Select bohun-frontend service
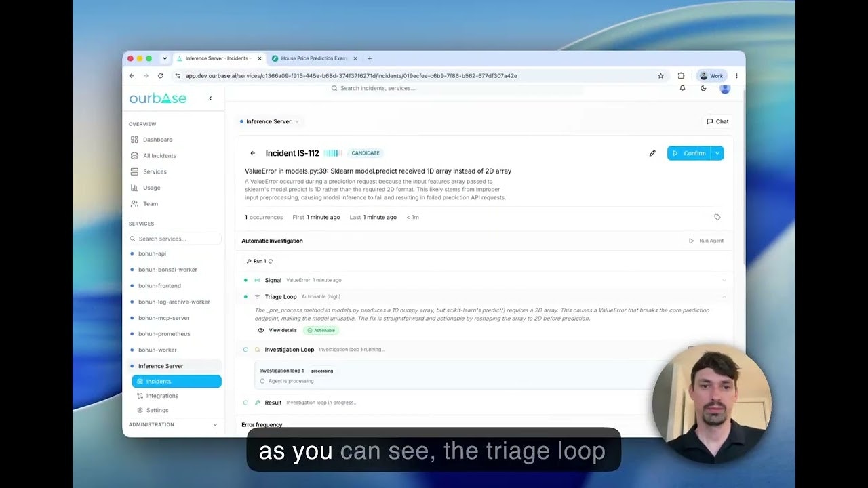Image resolution: width=868 pixels, height=488 pixels. [x=159, y=286]
